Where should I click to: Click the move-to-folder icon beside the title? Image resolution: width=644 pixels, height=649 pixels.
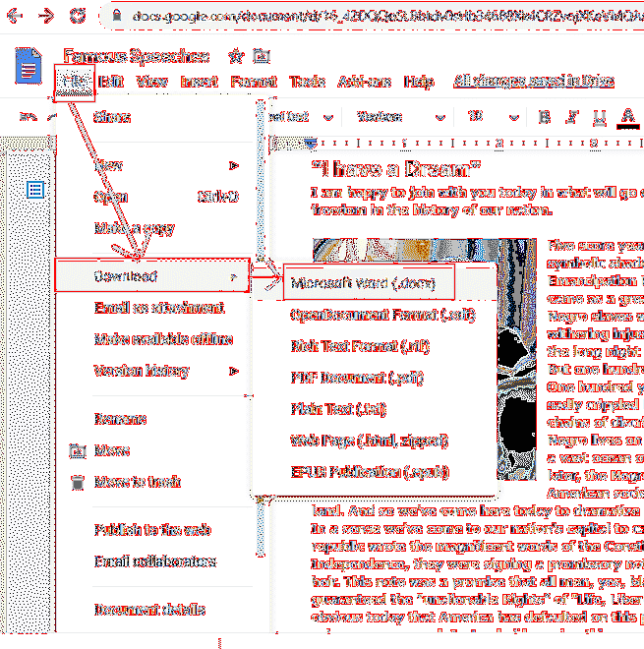click(260, 56)
